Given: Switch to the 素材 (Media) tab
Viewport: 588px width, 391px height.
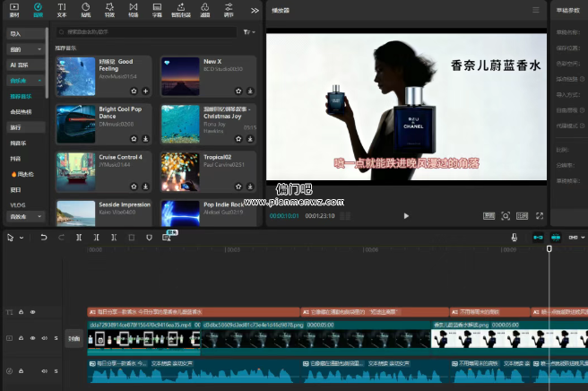Looking at the screenshot, I should pyautogui.click(x=14, y=10).
